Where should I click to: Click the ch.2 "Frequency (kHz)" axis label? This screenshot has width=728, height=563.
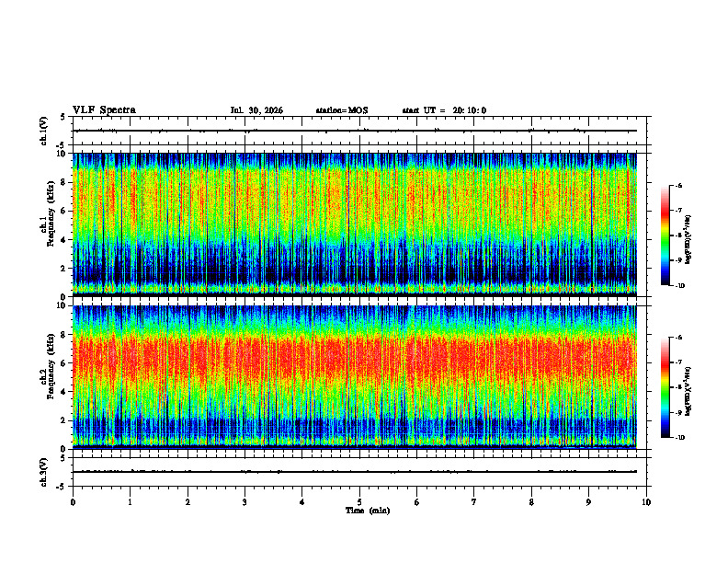pos(51,366)
